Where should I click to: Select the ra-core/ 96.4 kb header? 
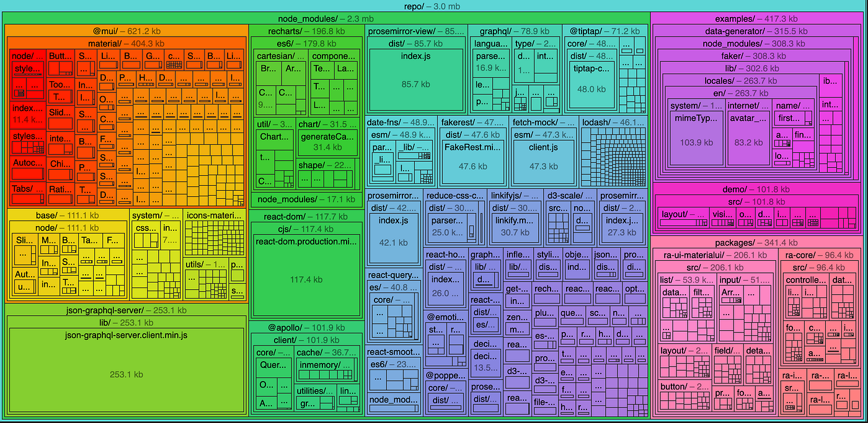(820, 255)
